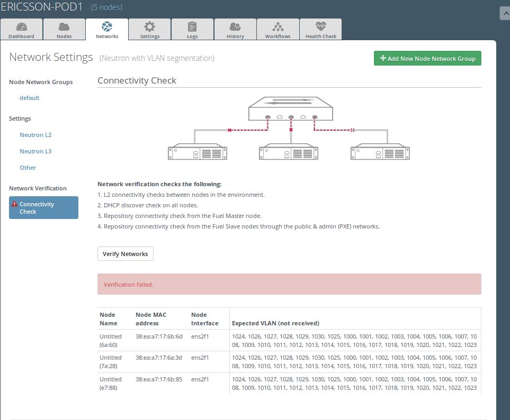Click the DHCP discover check line
The image size is (510, 420).
pyautogui.click(x=148, y=205)
